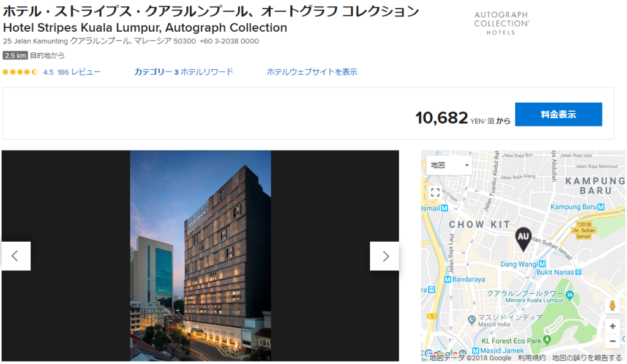Click phone number +60 3-2038 0000
This screenshot has height=364, width=627.
tap(229, 41)
